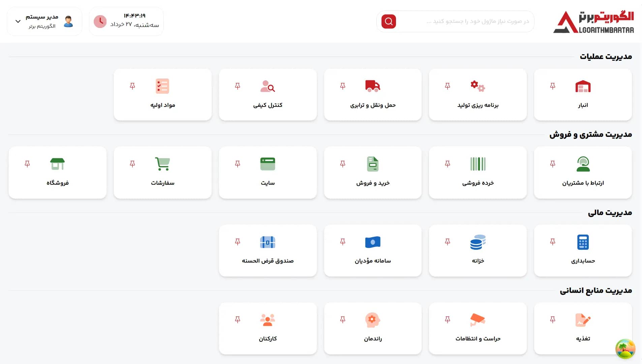Click the مدیریت منابع انسانی heading
Image resolution: width=642 pixels, height=364 pixels.
(596, 291)
